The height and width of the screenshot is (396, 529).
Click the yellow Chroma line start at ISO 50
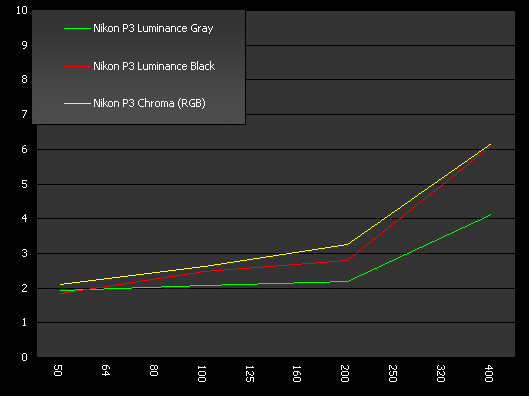(61, 284)
